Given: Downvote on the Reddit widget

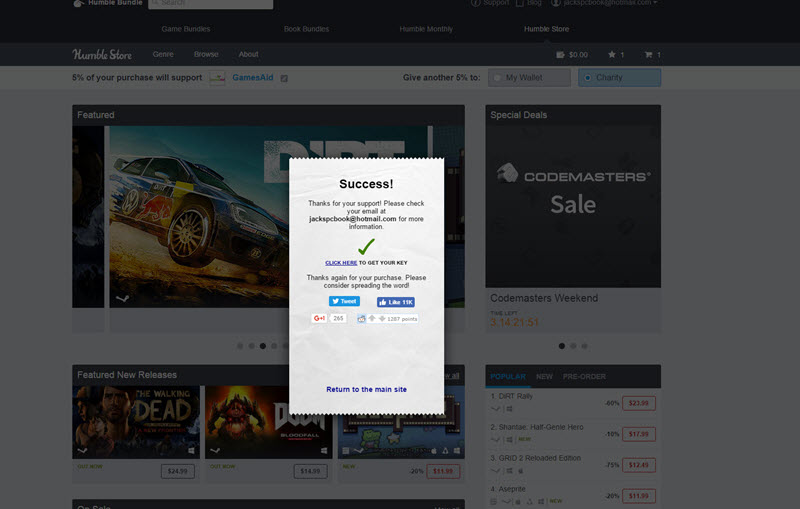Looking at the screenshot, I should (x=382, y=318).
